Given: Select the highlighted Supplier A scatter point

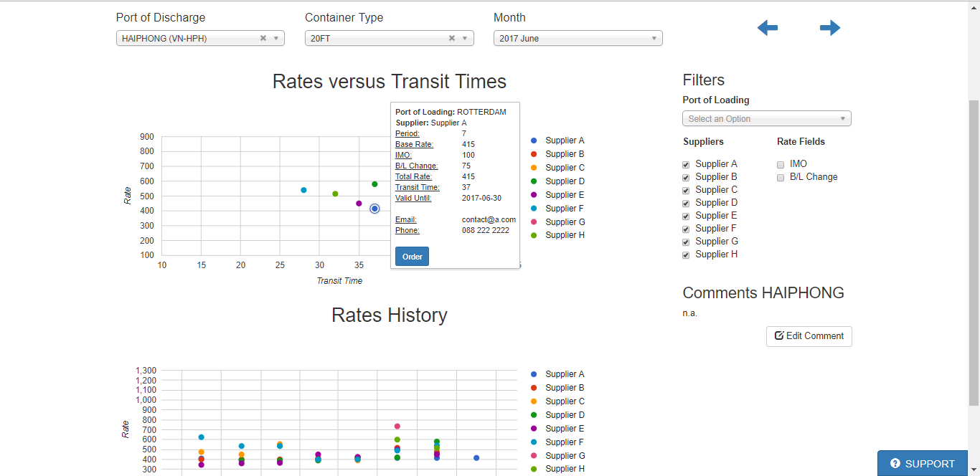Looking at the screenshot, I should coord(374,209).
